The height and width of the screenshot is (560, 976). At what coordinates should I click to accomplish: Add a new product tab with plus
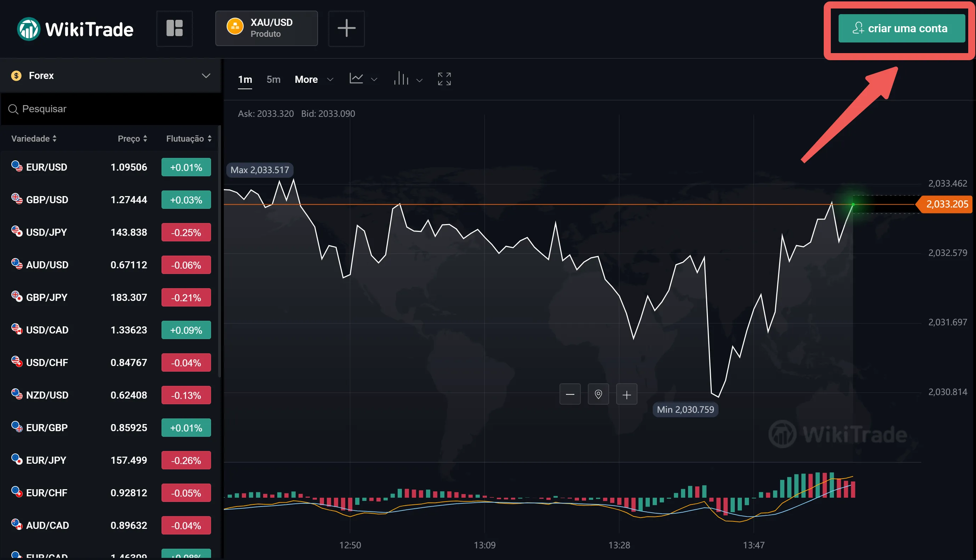(x=346, y=28)
